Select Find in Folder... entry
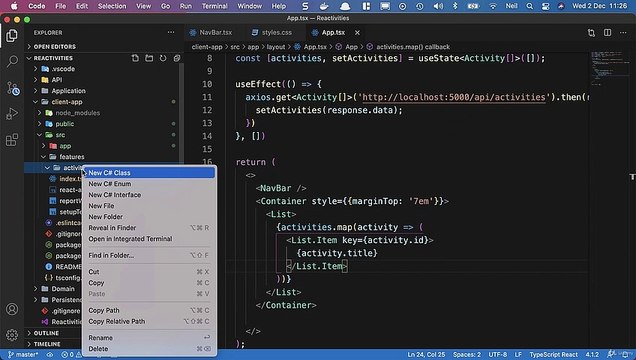 [x=149, y=255]
